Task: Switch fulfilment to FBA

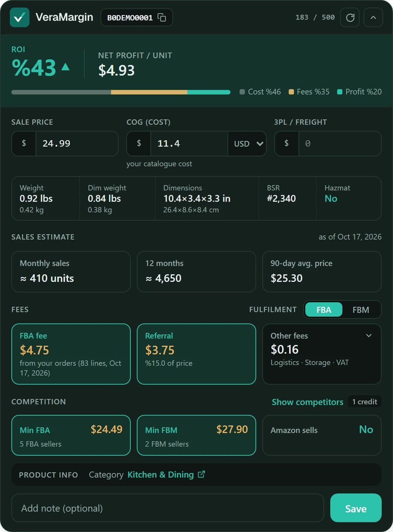Action: pos(323,310)
